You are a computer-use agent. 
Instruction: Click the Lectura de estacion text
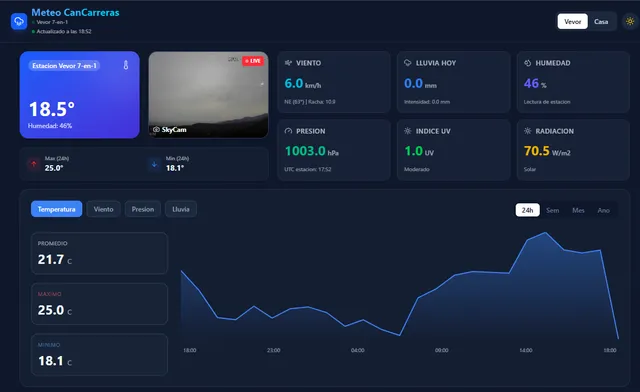pos(547,102)
